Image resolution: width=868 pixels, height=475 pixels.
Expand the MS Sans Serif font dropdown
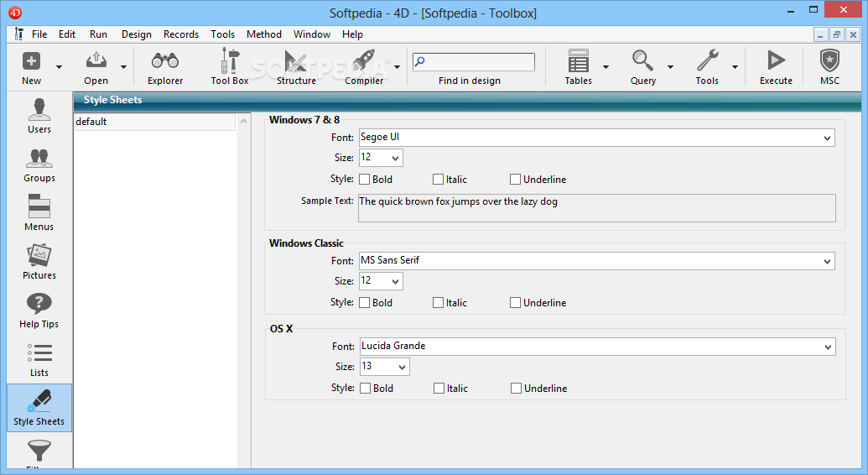(827, 262)
